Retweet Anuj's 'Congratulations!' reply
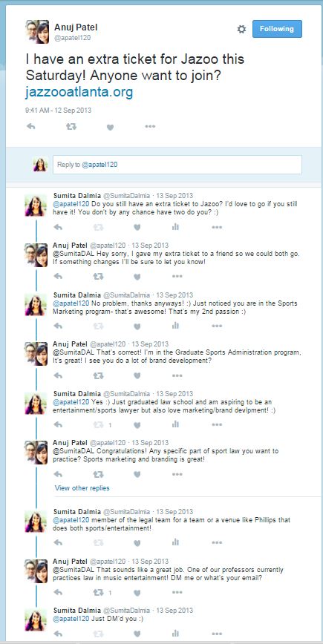This screenshot has height=644, width=323. coord(98,474)
